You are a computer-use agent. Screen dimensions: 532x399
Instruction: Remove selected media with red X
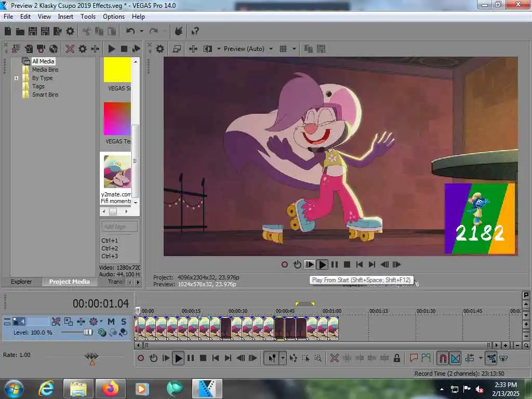[70, 49]
